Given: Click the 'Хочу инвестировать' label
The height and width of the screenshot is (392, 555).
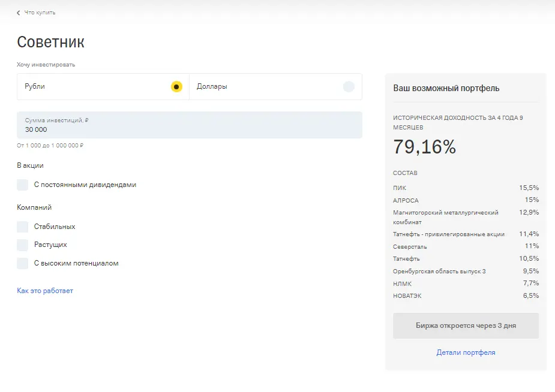Looking at the screenshot, I should 46,65.
